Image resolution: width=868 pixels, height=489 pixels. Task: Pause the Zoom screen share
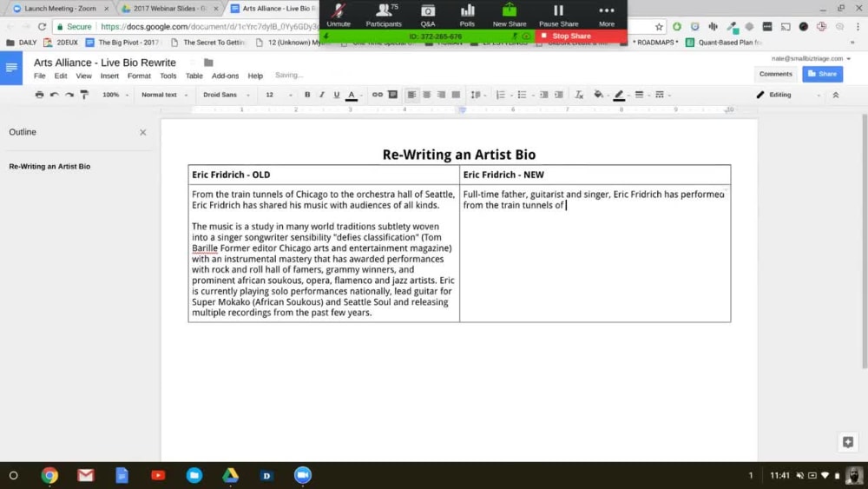[558, 15]
